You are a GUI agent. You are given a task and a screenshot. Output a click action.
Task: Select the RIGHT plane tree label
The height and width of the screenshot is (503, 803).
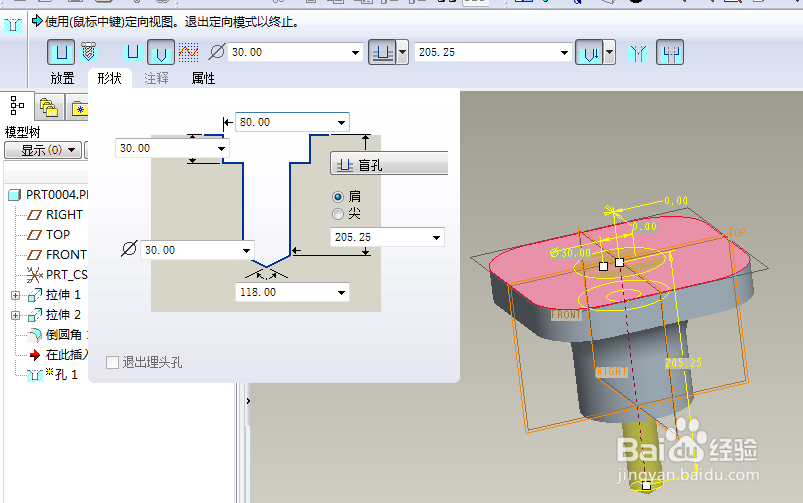click(x=65, y=215)
